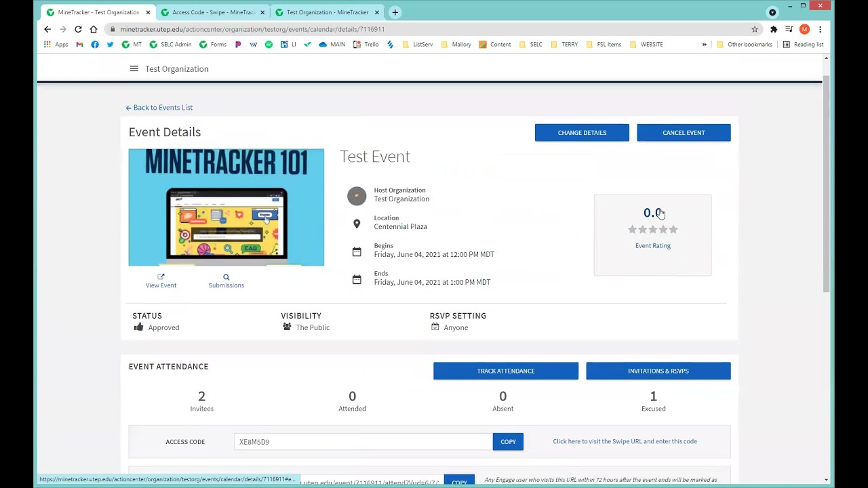This screenshot has height=488, width=868.
Task: Open the Extensions puzzle icon
Action: pyautogui.click(x=774, y=29)
